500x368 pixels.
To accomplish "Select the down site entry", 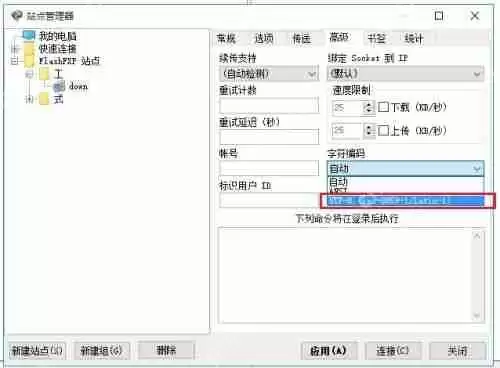I will [x=78, y=86].
